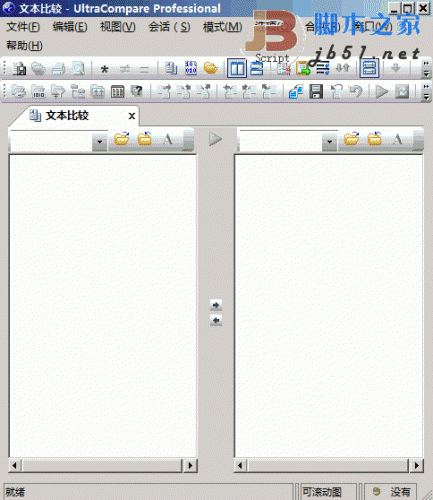
Task: Click the blue overlapping documents icon
Action: click(x=296, y=91)
